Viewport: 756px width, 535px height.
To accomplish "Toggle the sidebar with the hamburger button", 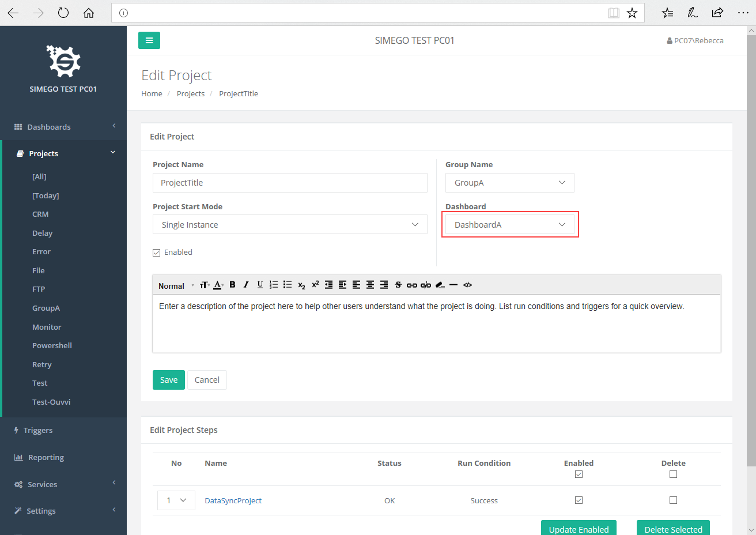I will pos(149,40).
